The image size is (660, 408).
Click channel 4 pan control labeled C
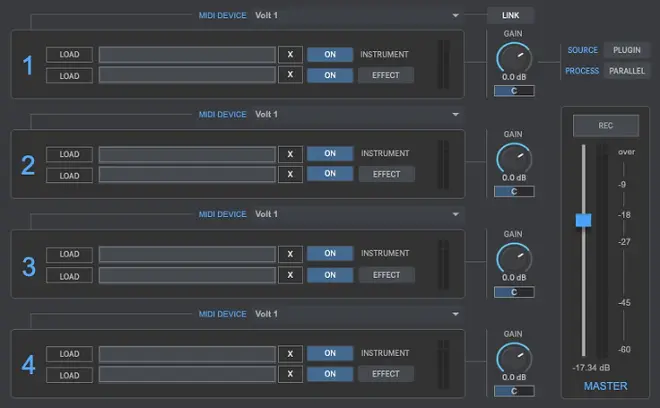514,391
